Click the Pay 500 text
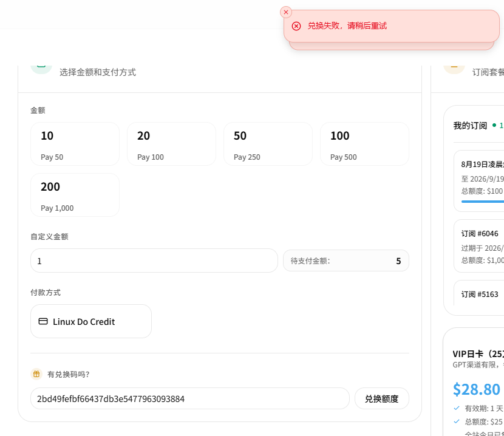Image resolution: width=504 pixels, height=436 pixels. [344, 157]
